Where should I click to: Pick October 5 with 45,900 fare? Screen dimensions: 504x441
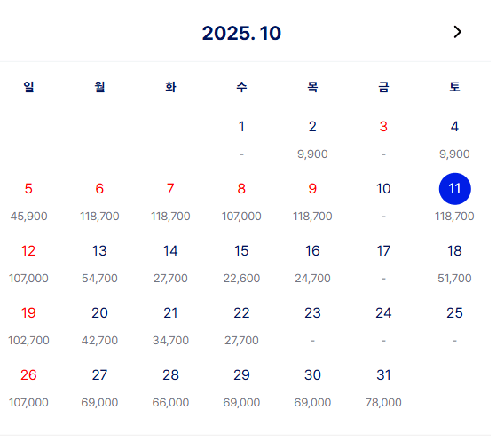[x=28, y=201]
